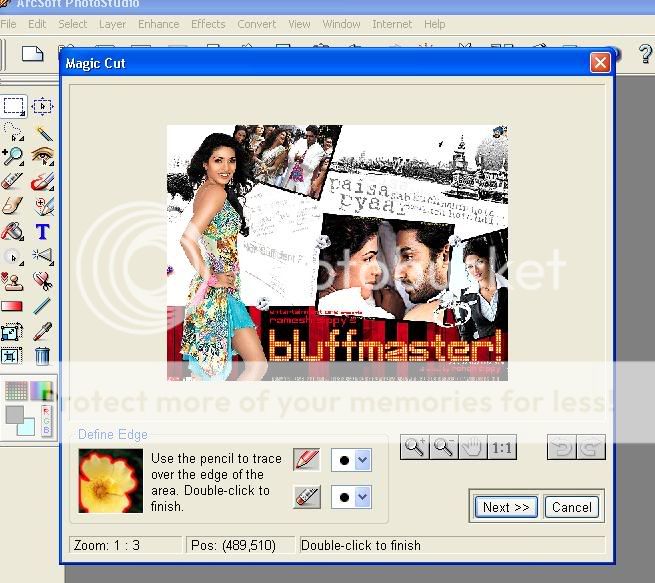Select the rectangular selection tool
655x583 pixels.
click(x=13, y=106)
